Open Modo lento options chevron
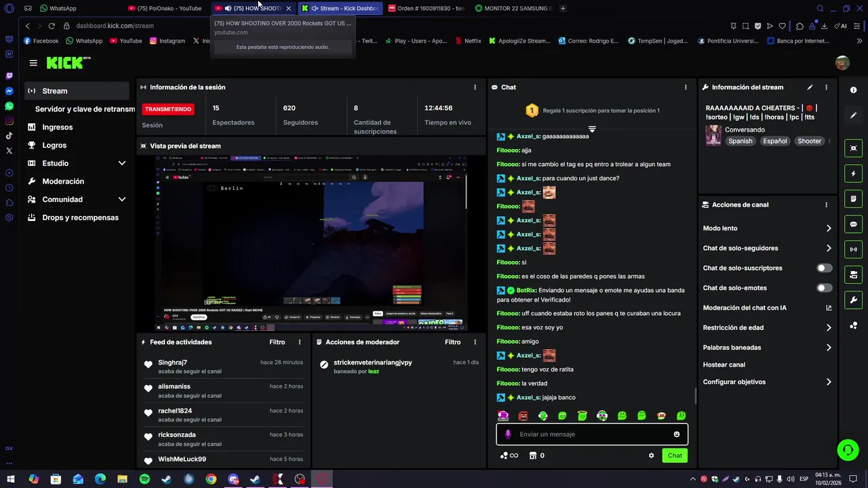Screen dimensions: 868x488 pyautogui.click(x=829, y=228)
